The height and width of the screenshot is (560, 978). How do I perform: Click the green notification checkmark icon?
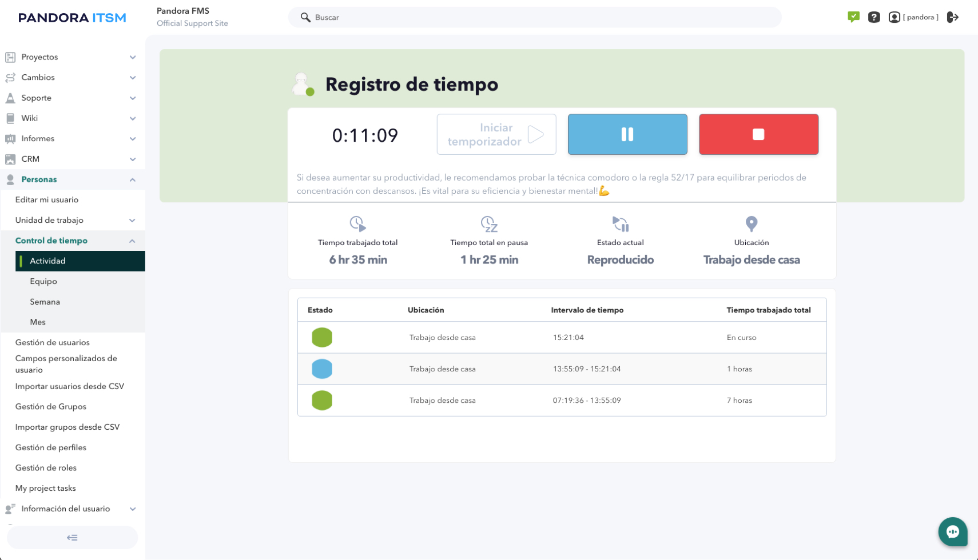click(x=853, y=17)
